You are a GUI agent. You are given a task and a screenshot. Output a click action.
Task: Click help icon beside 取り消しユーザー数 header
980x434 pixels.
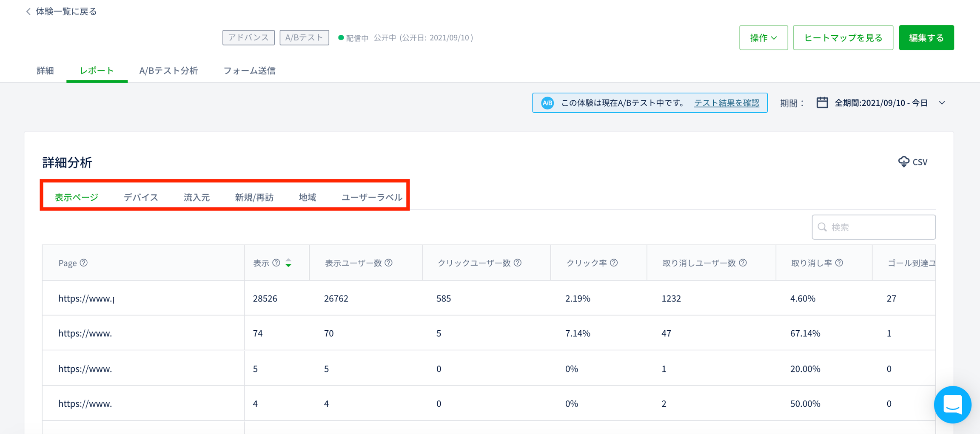tap(743, 263)
